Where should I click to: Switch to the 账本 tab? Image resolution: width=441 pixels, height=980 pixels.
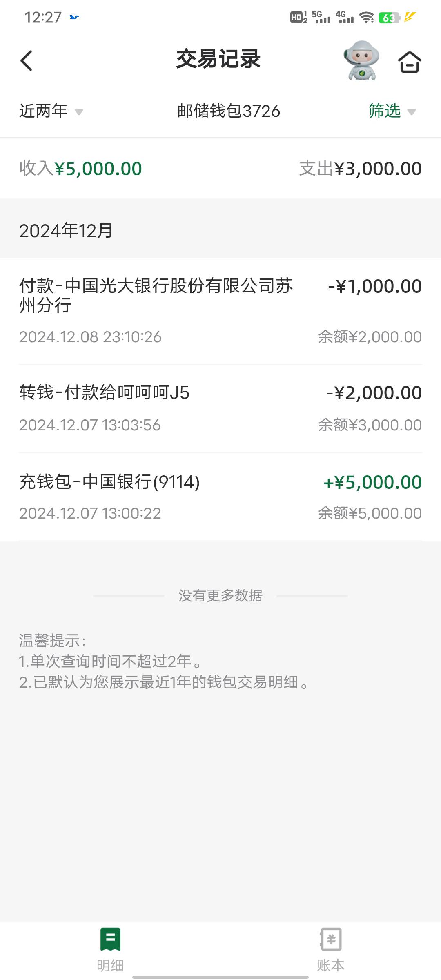pos(331,964)
